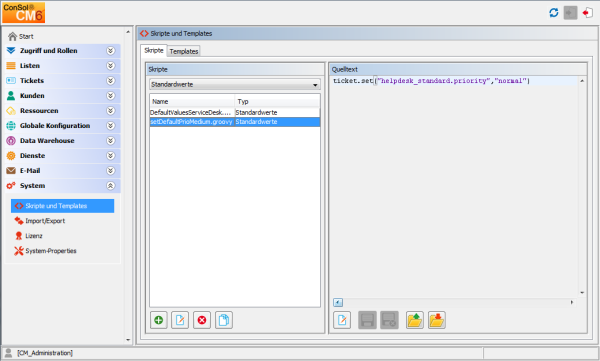600x361 pixels.
Task: Switch to the Templates tab
Action: point(184,51)
